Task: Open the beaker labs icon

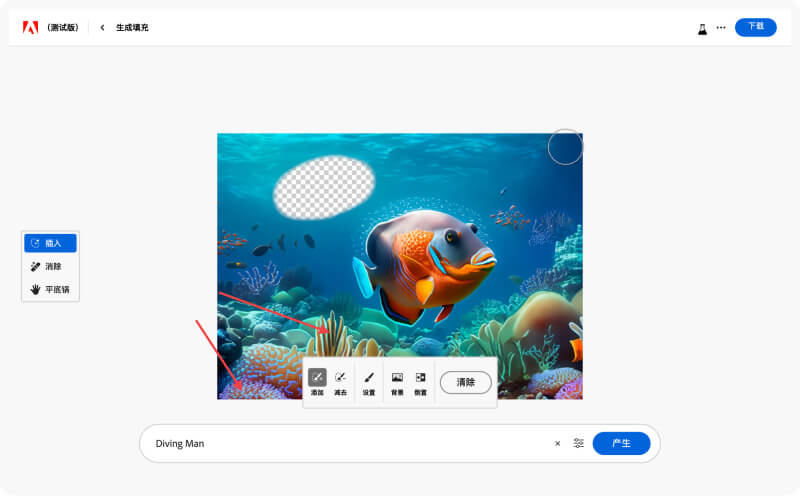Action: (702, 28)
